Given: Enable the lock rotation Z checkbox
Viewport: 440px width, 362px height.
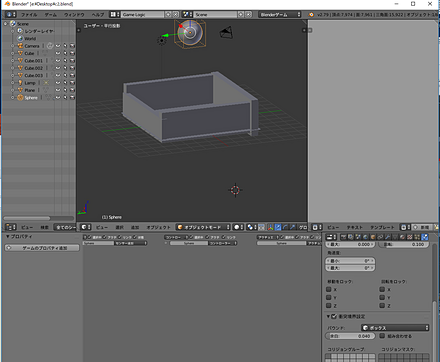Looking at the screenshot, I should (x=382, y=305).
